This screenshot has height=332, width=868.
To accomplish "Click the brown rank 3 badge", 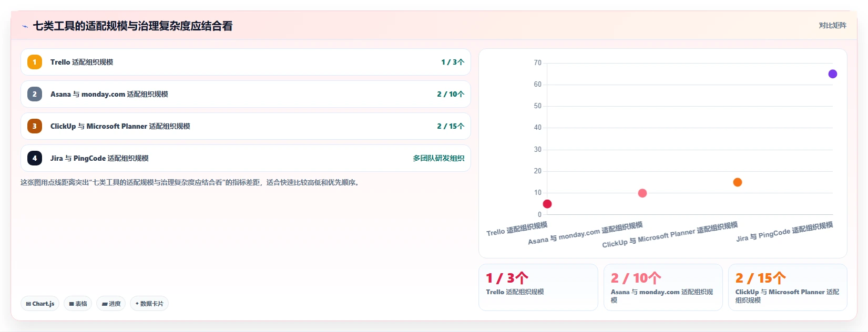I will pos(35,126).
